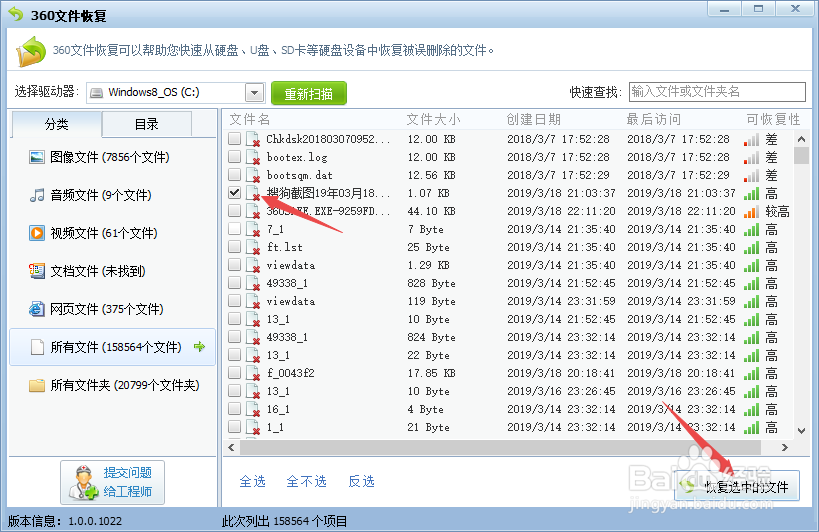Click the web page files icon
819x532 pixels.
point(37,309)
